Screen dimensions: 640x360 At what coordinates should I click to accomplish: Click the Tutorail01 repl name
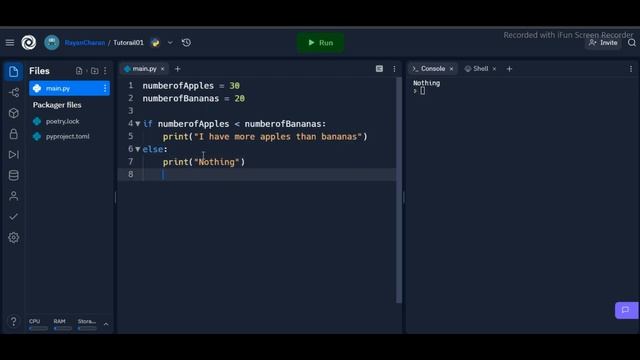tap(129, 42)
